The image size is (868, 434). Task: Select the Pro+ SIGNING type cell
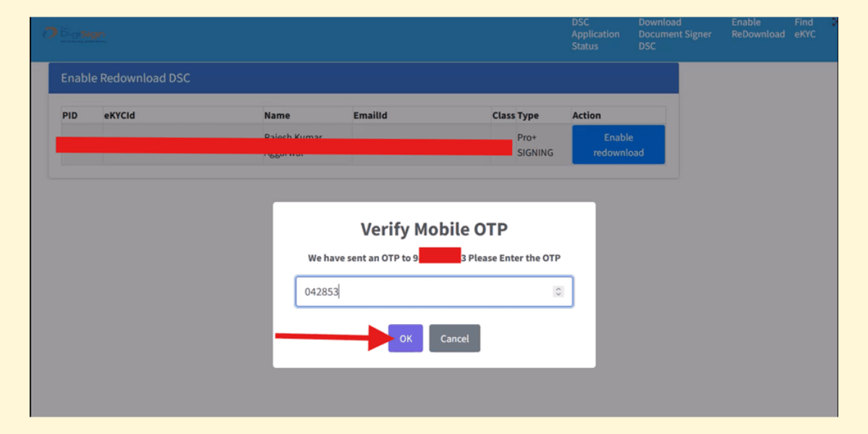click(535, 145)
